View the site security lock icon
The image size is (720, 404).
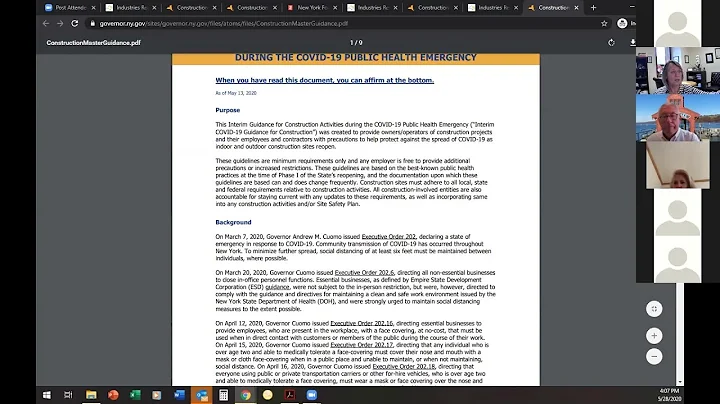[92, 23]
